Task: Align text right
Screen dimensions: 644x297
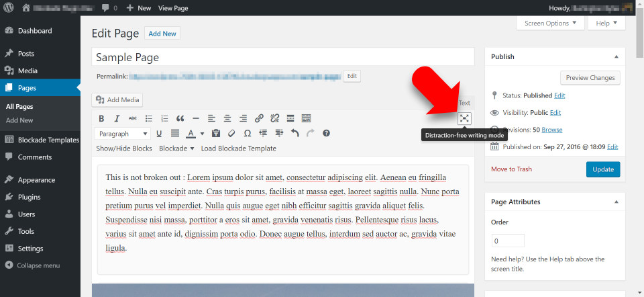Action: [243, 118]
